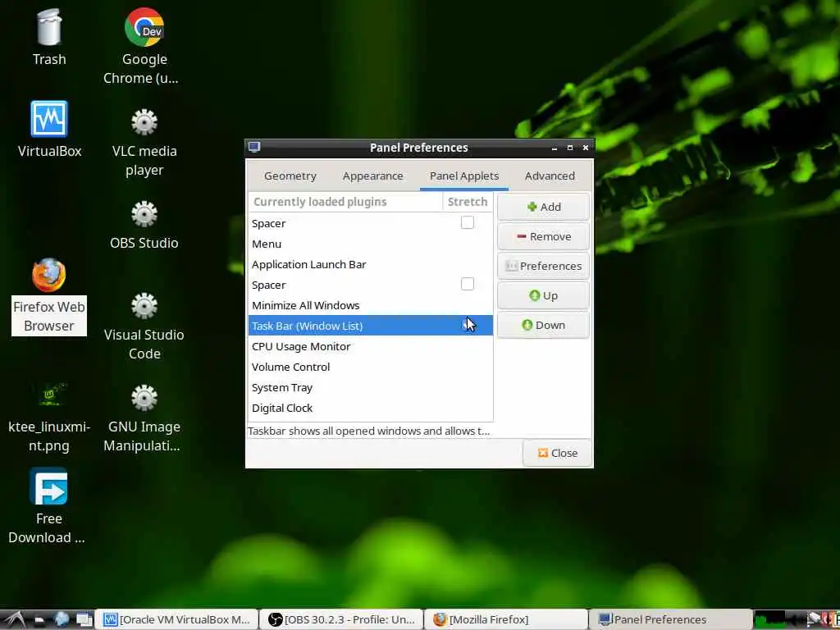
Task: Select the VirtualBox desktop icon
Action: point(48,119)
